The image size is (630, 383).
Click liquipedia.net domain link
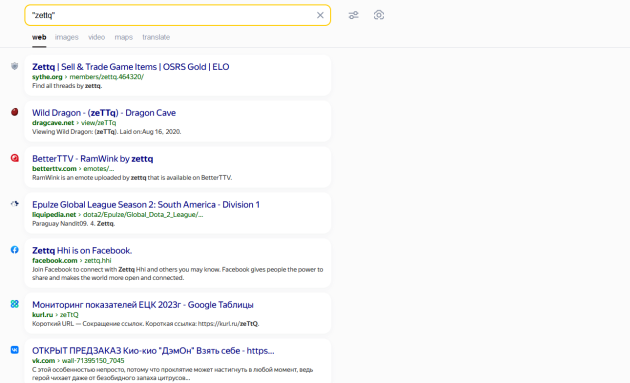[54, 214]
